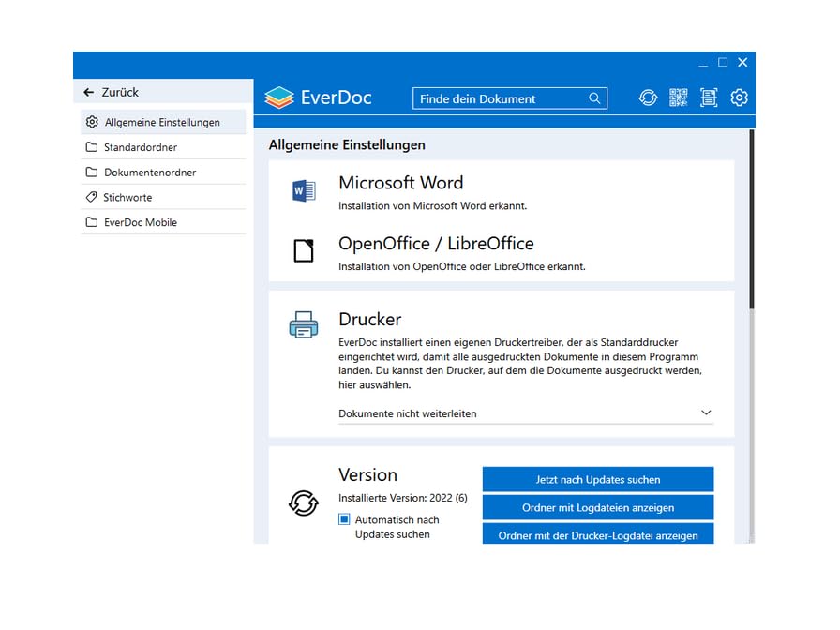Click the vertical scrollbar thumb
The height and width of the screenshot is (630, 840).
[752, 219]
